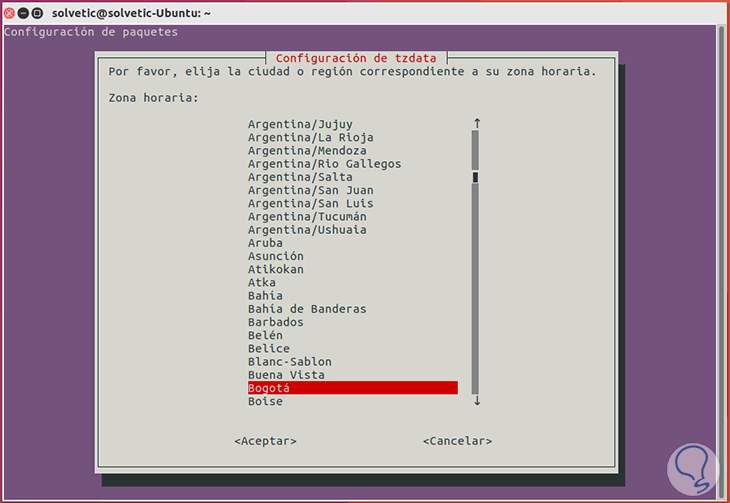Select Argentina/La Rioja entry

(x=311, y=137)
